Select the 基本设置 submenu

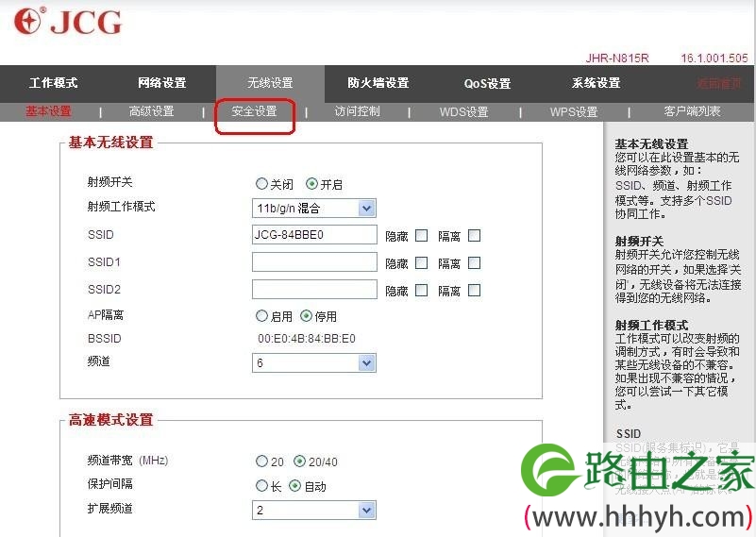48,111
